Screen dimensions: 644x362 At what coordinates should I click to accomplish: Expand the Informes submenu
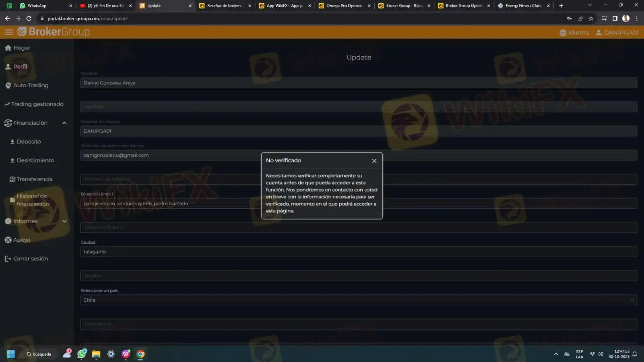coord(64,221)
